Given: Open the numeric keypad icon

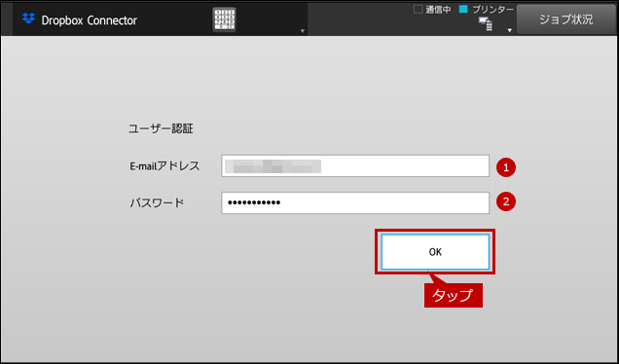Looking at the screenshot, I should (x=224, y=19).
